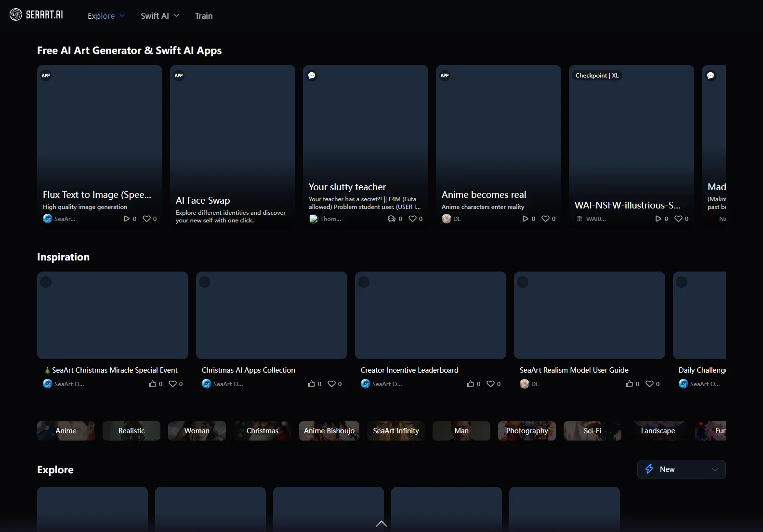Open SeaArt O... avatar under Christmas Miracle
This screenshot has height=532, width=763.
48,384
